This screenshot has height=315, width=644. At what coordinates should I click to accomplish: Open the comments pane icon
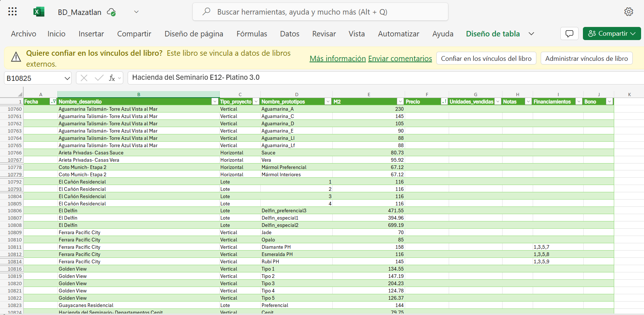(569, 34)
